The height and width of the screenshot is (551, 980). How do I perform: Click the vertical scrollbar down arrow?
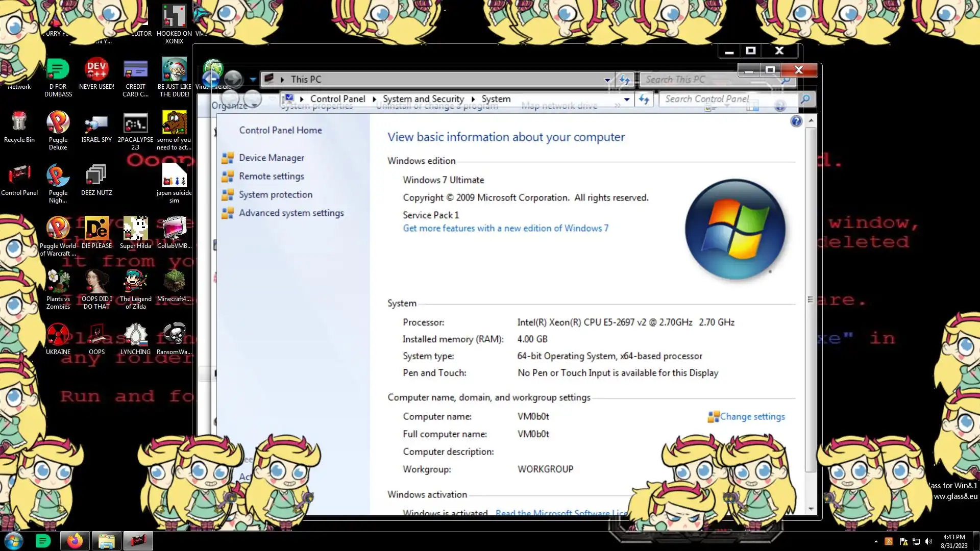[x=811, y=509]
